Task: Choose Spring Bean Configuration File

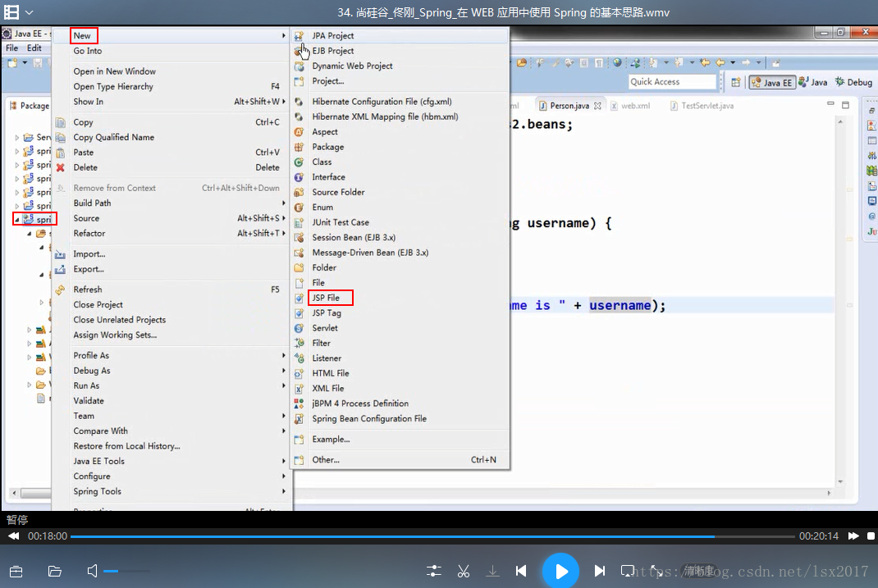Action: [369, 418]
